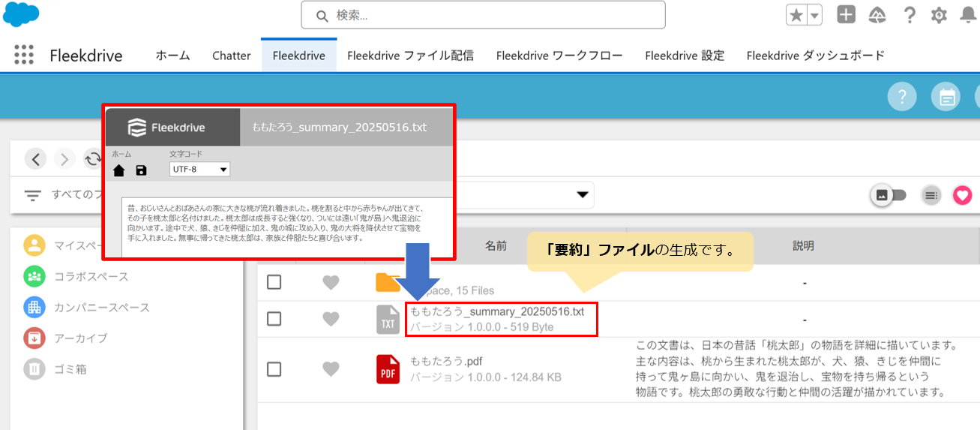The width and height of the screenshot is (980, 430).
Task: Click version text 1.0.0.0 - 124.84 KB
Action: (x=485, y=377)
